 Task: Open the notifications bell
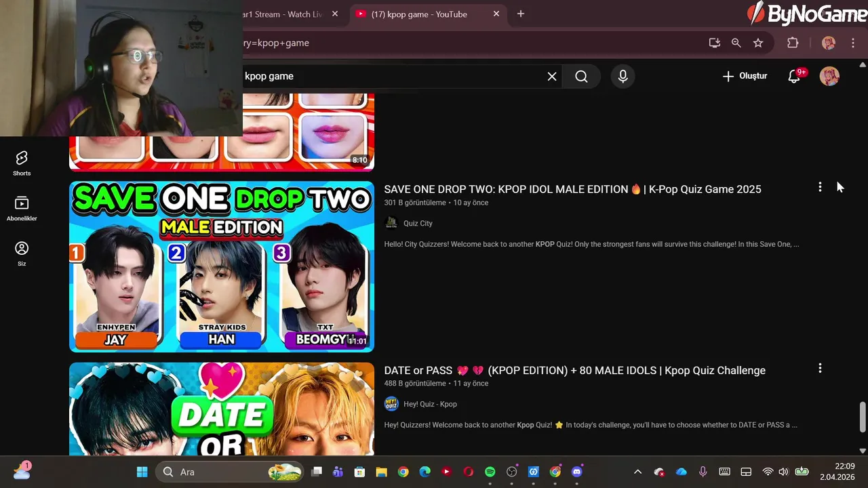pyautogui.click(x=795, y=76)
